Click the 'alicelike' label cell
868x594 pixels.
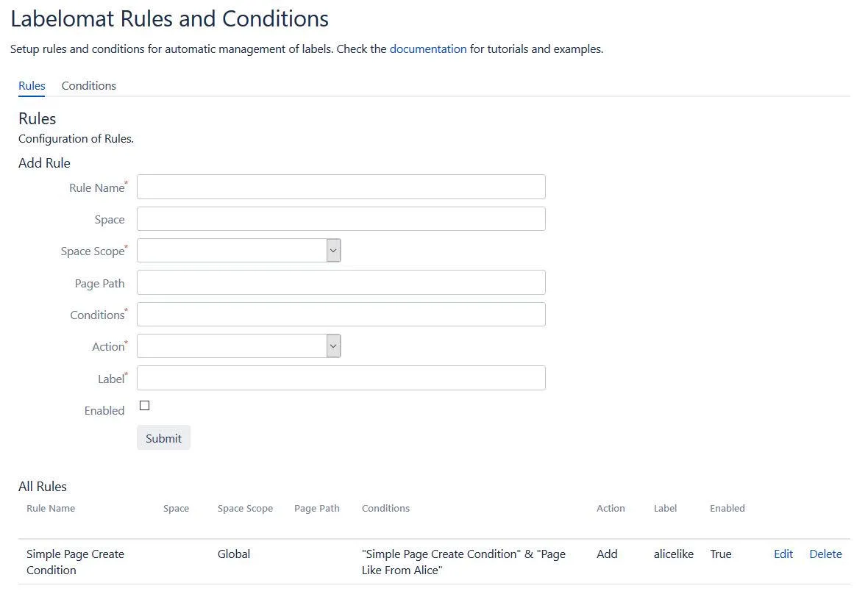click(674, 554)
